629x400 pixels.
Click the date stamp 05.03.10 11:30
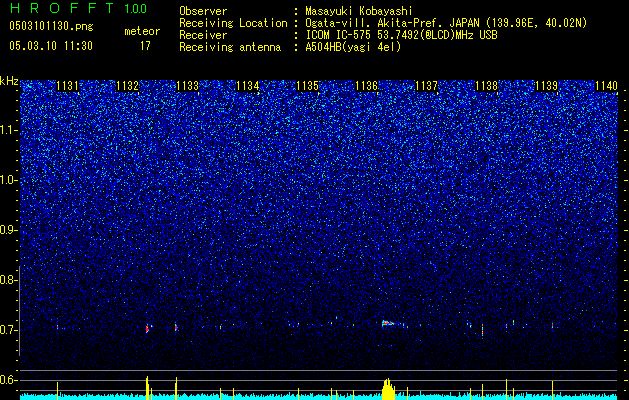pyautogui.click(x=51, y=46)
